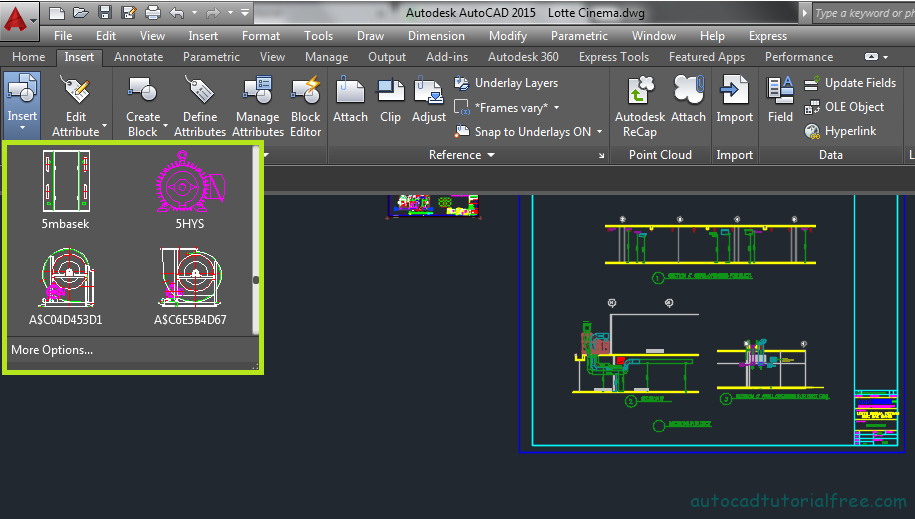Click the Create Block icon

pos(142,89)
